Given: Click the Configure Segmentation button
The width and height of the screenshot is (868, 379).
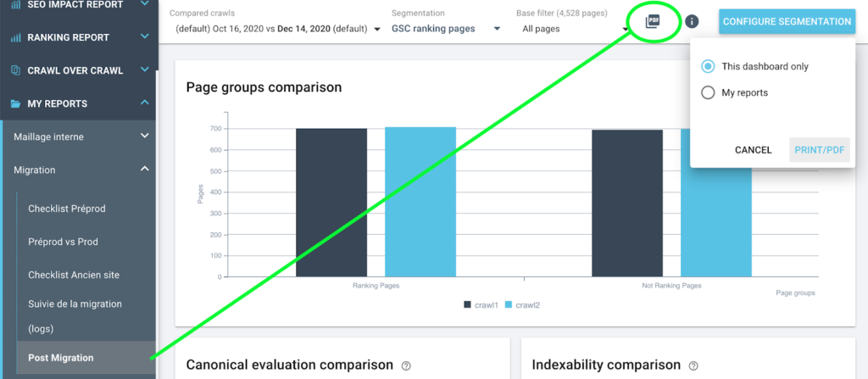Looking at the screenshot, I should [787, 21].
